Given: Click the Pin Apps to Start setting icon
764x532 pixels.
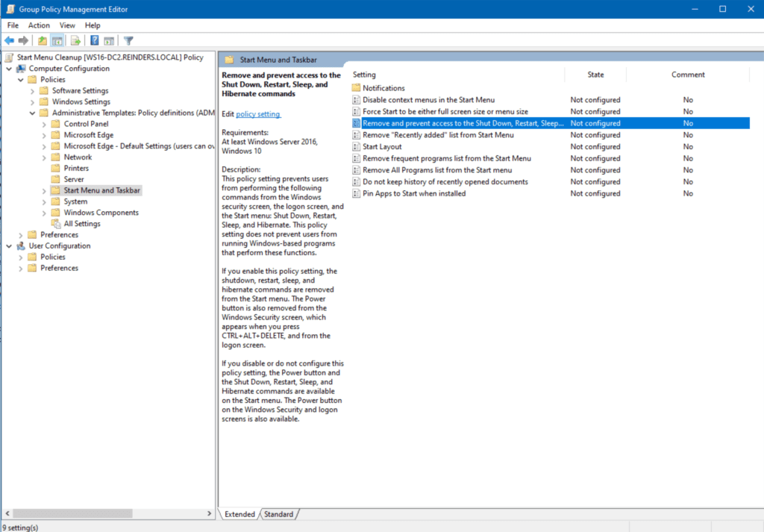Looking at the screenshot, I should 356,193.
